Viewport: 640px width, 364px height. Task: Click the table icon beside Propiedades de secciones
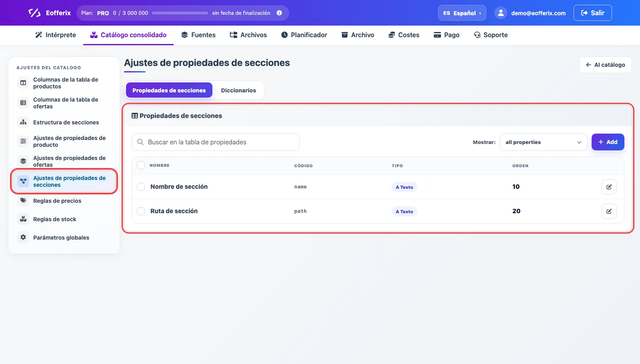(x=135, y=116)
